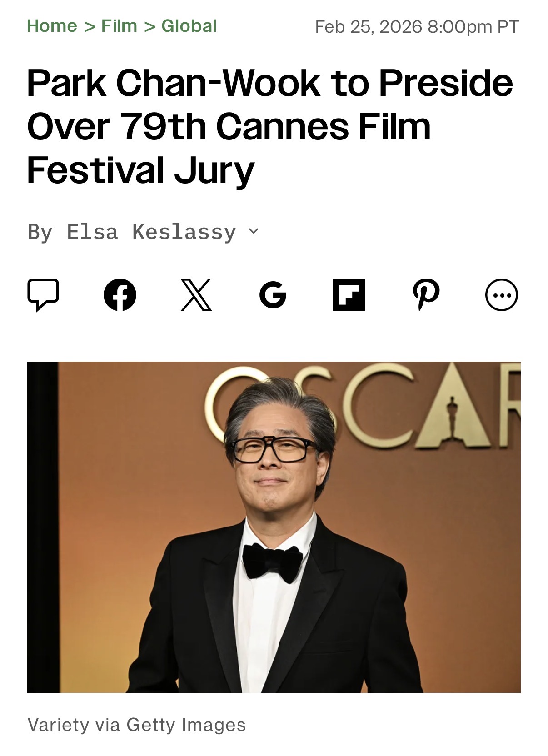548x756 pixels.
Task: Tap the Google icon in the share row
Action: [x=273, y=295]
